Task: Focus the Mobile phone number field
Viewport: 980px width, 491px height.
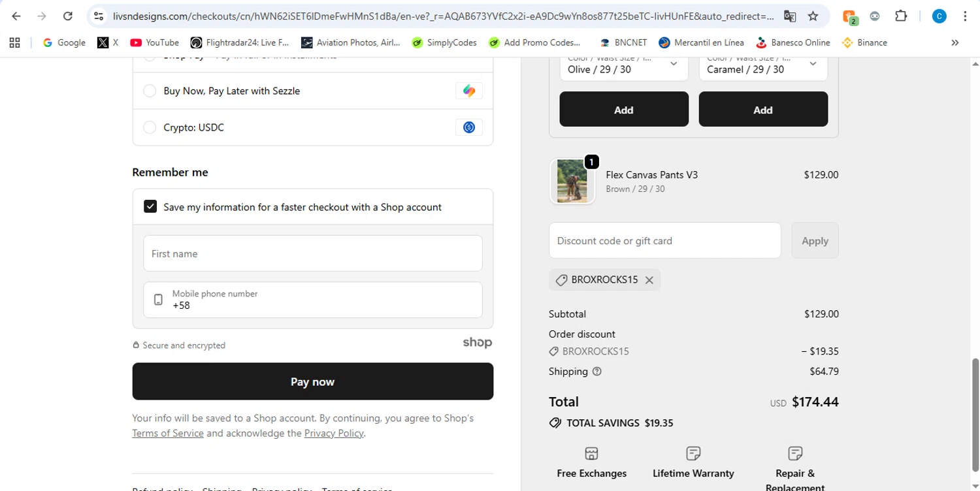Action: point(313,300)
